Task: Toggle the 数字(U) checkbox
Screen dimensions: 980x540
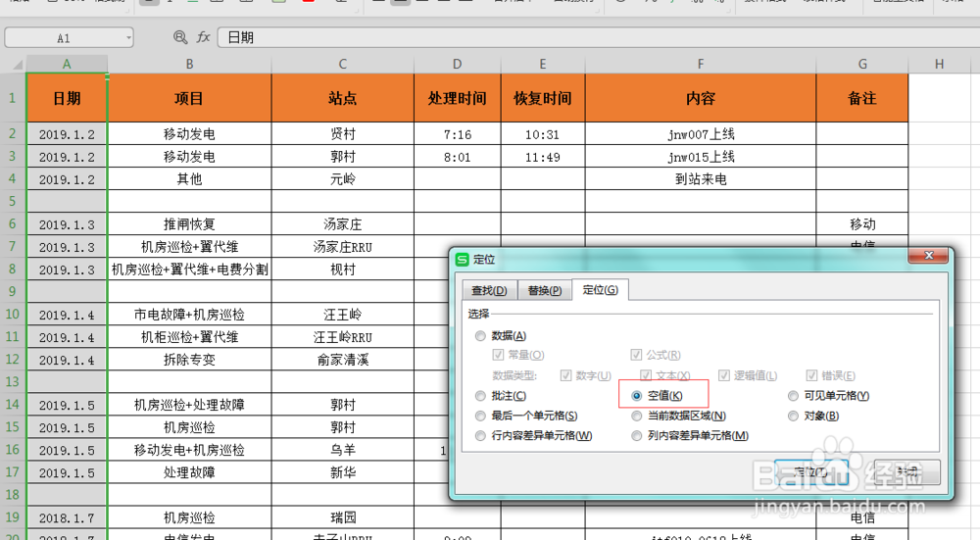Action: point(565,375)
